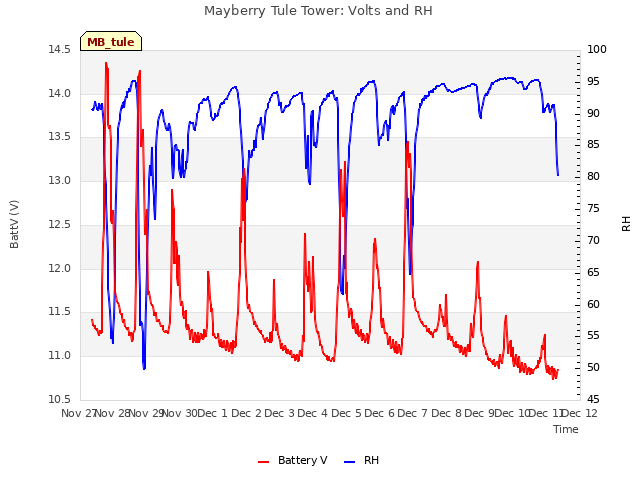The image size is (640, 480).
Task: Click the 60 right axis tick label
Action: point(593,304)
